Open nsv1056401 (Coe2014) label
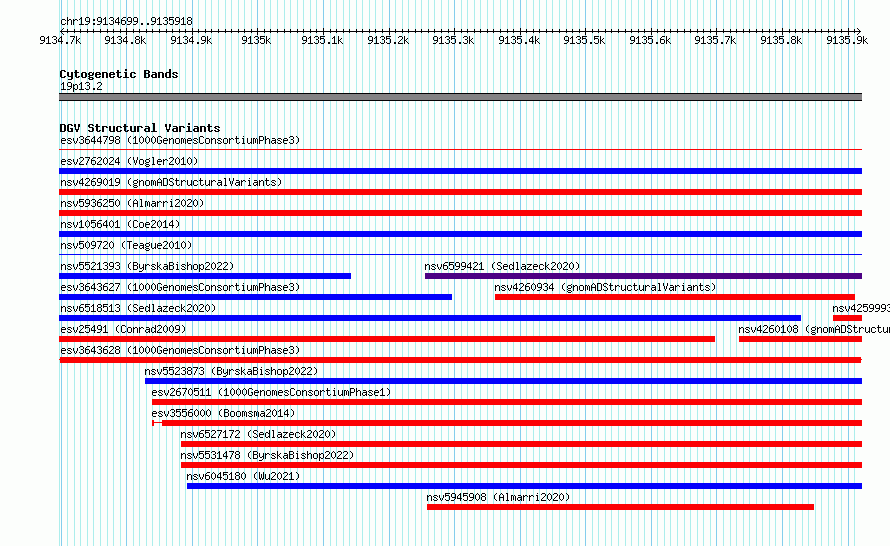This screenshot has height=546, width=890. click(120, 224)
